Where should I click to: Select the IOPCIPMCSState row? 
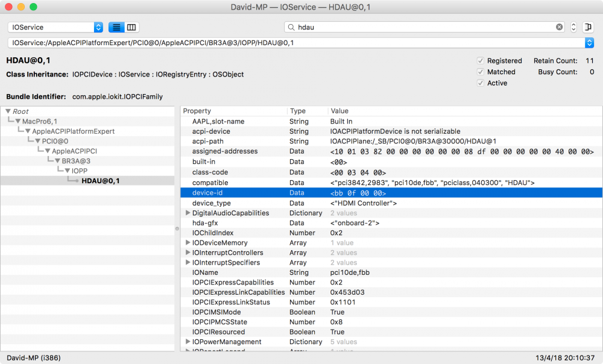click(x=391, y=322)
